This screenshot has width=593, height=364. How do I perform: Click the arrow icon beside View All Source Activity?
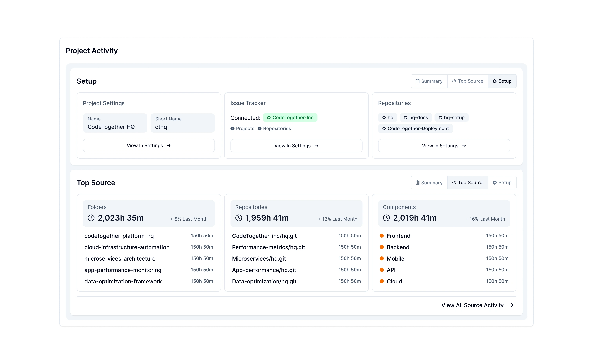511,305
